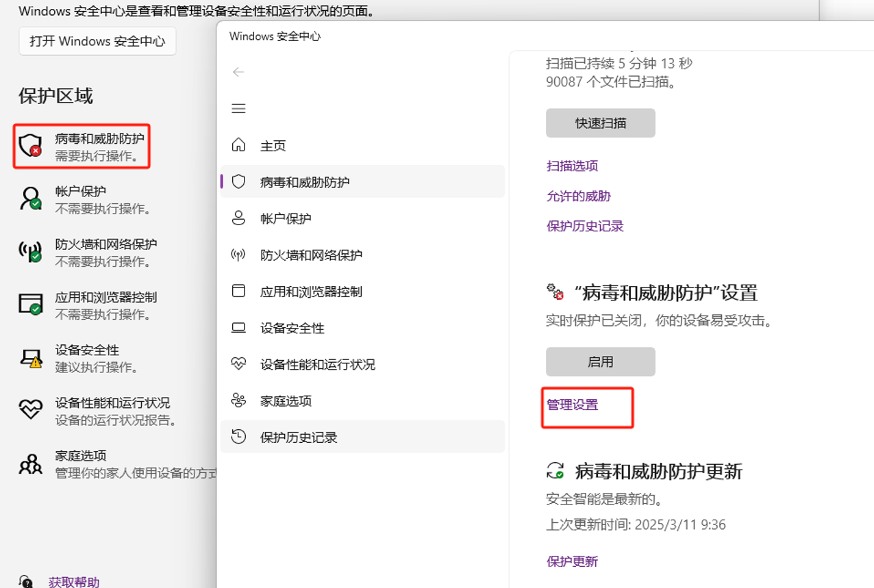
Task: Open the 保护更新 link
Action: [x=572, y=561]
